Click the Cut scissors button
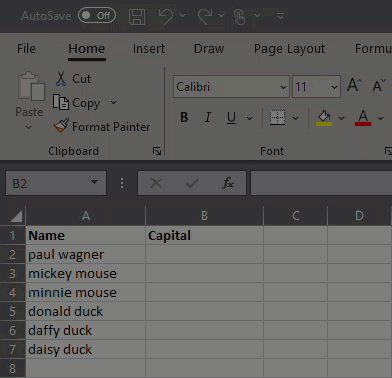Viewport: 392px width, 378px height. 73,79
